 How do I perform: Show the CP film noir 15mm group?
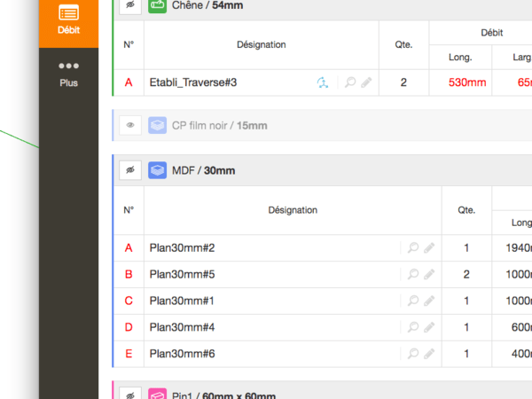tap(130, 125)
